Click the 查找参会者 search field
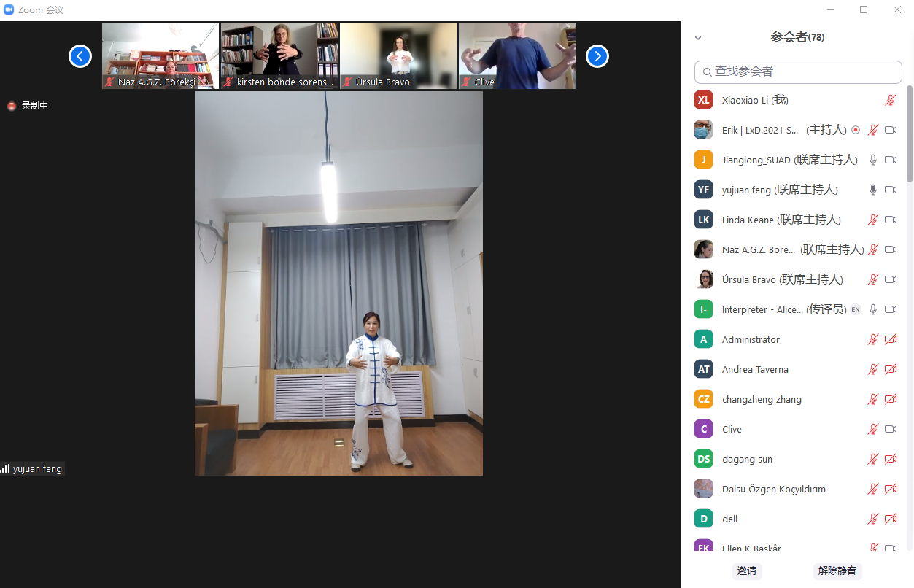This screenshot has width=914, height=588. pyautogui.click(x=799, y=71)
